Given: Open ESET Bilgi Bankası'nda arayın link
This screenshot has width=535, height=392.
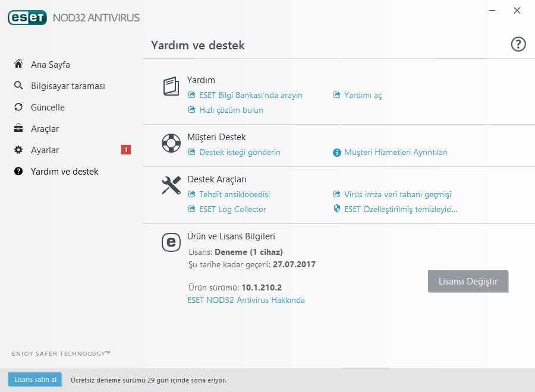Looking at the screenshot, I should tap(251, 95).
